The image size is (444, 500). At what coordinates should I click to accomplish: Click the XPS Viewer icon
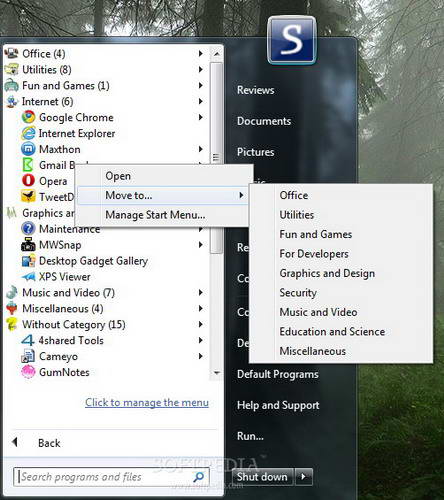click(x=28, y=277)
